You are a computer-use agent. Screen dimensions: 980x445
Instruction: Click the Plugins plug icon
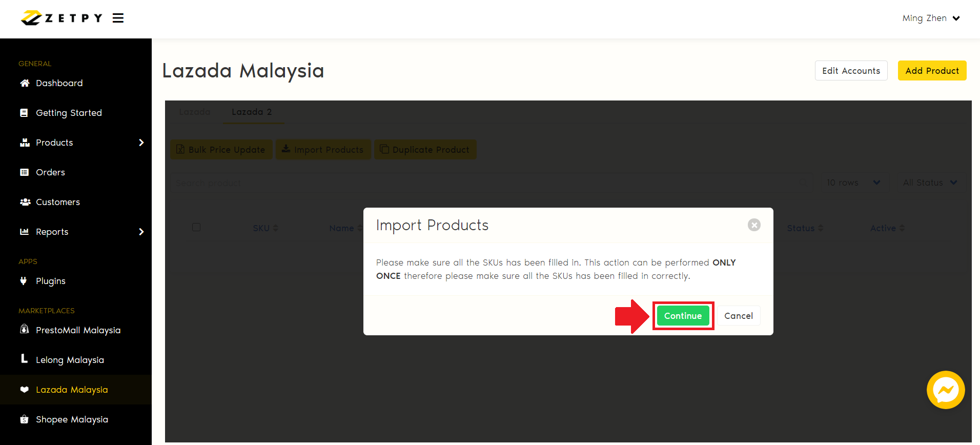tap(23, 280)
